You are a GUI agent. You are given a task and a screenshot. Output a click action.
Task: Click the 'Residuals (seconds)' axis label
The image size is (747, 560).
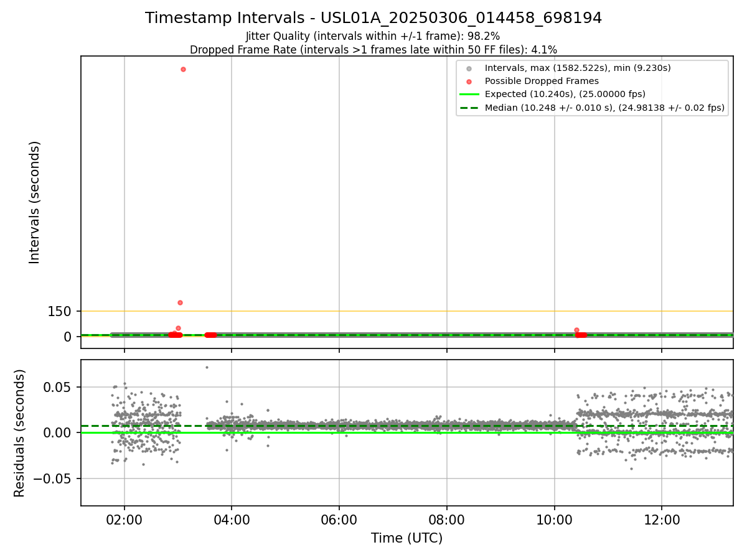(20, 433)
